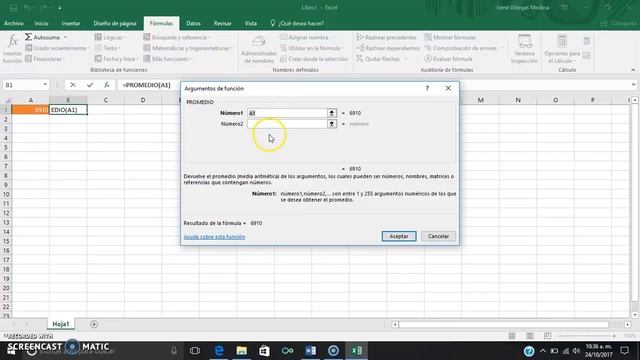Click the Autosuma sigma icon
This screenshot has width=640, height=360.
[x=28, y=37]
